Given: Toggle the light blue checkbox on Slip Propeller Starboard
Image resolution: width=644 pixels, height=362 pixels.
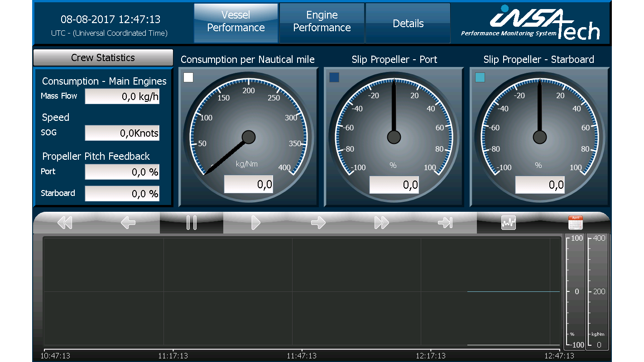Looking at the screenshot, I should tap(480, 77).
